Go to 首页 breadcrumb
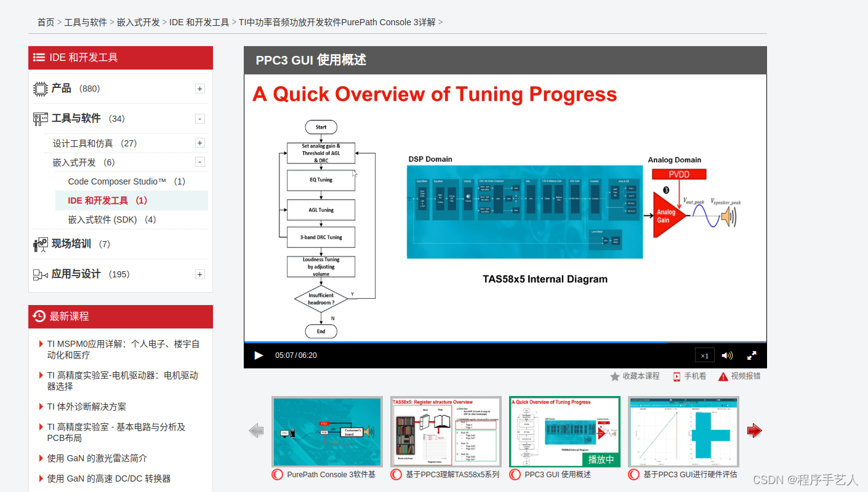868x492 pixels. pyautogui.click(x=46, y=22)
